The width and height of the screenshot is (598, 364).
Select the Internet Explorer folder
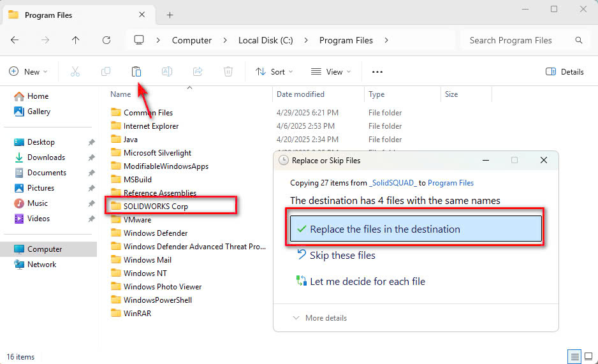145,126
